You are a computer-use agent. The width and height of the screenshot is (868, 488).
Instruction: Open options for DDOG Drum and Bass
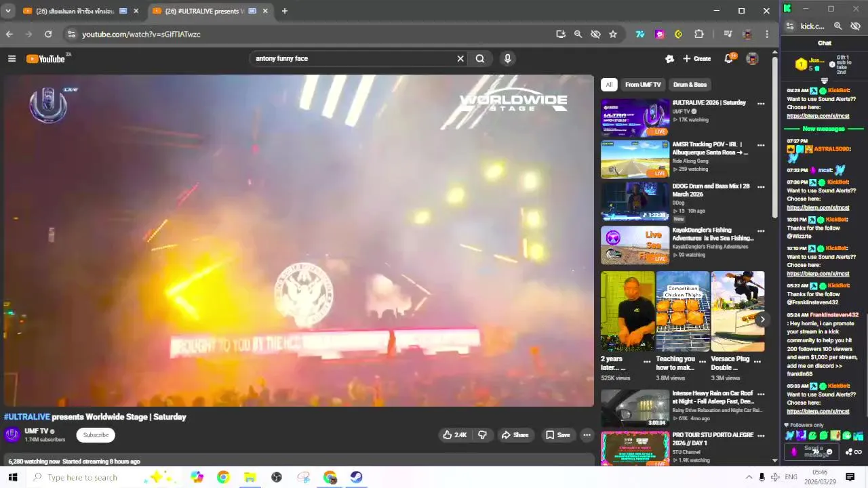pyautogui.click(x=761, y=187)
